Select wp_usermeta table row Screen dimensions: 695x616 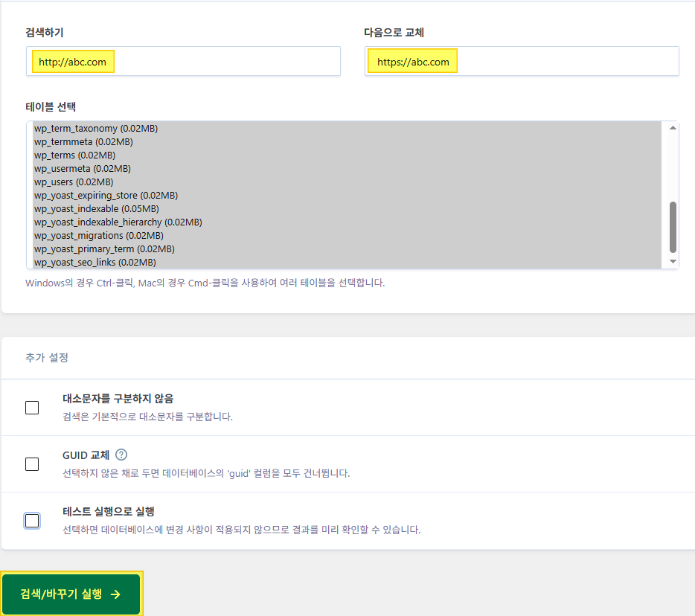347,168
